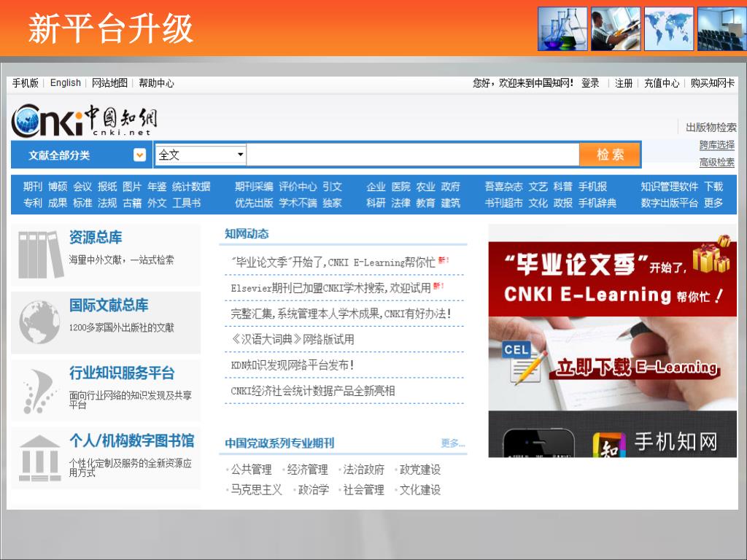Open 期刊采编 in navigation bar
This screenshot has width=747, height=560.
pos(254,187)
